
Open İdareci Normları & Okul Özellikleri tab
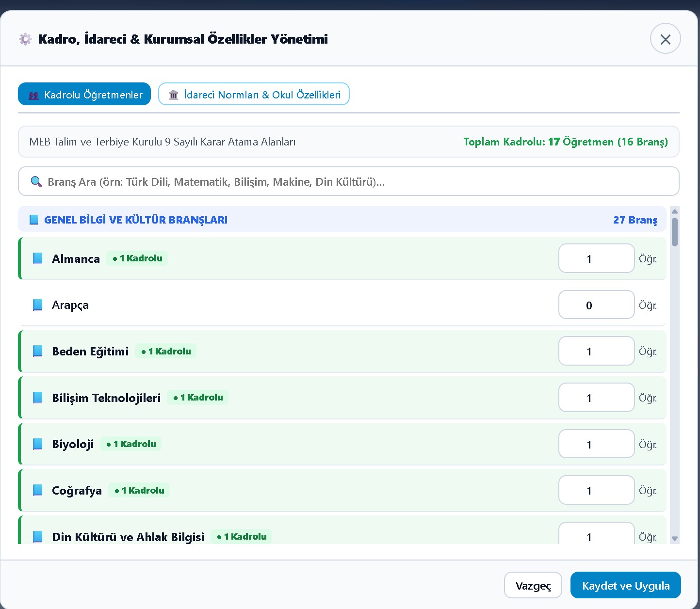click(254, 94)
